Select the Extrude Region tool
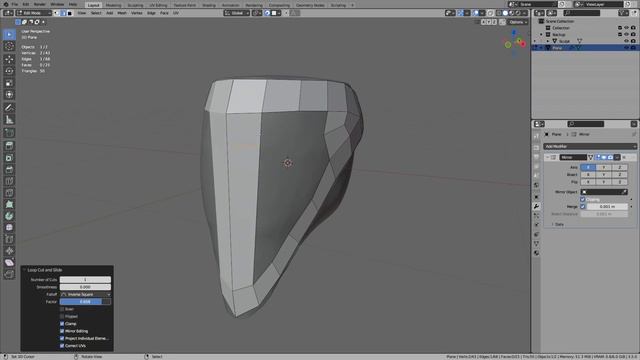Viewport: 640px width, 360px height. pyautogui.click(x=9, y=146)
